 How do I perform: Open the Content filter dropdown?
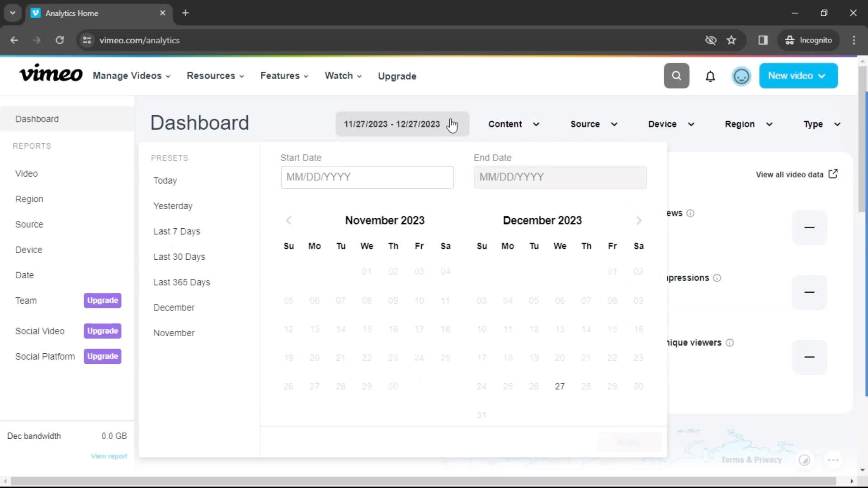(514, 124)
